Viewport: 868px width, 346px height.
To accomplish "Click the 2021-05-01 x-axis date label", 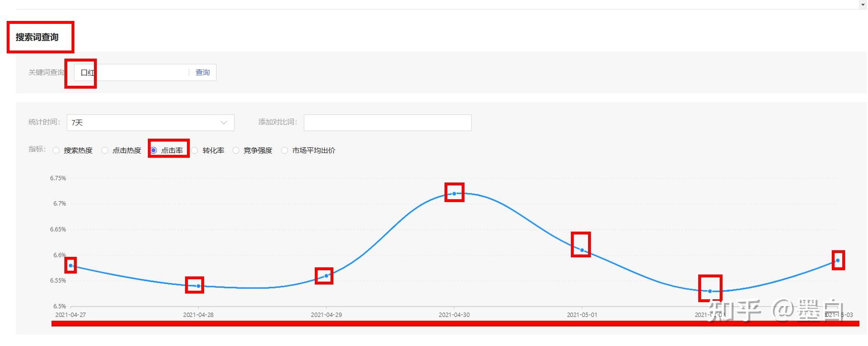I will coord(582,315).
